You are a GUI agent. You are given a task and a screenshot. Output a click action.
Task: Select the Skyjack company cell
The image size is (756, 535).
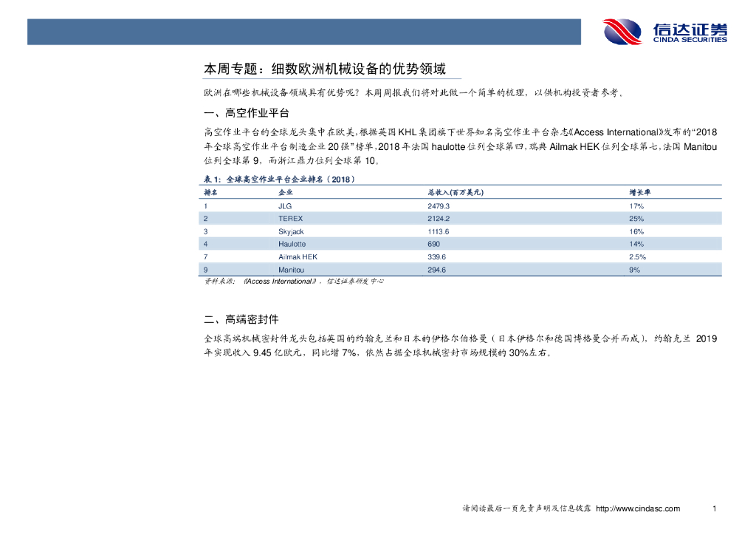click(x=291, y=231)
